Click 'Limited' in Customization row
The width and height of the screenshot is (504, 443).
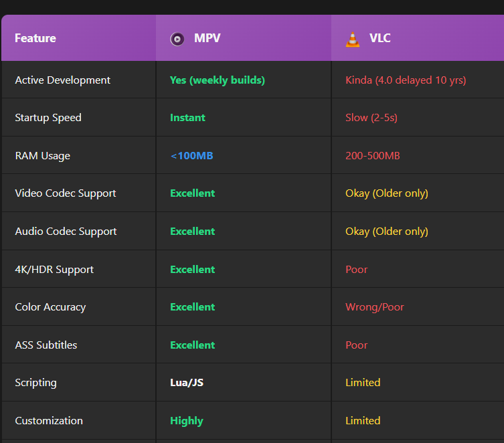click(363, 421)
